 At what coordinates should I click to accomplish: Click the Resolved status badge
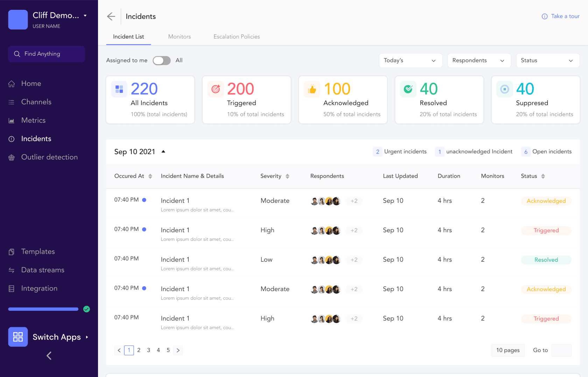coord(546,260)
